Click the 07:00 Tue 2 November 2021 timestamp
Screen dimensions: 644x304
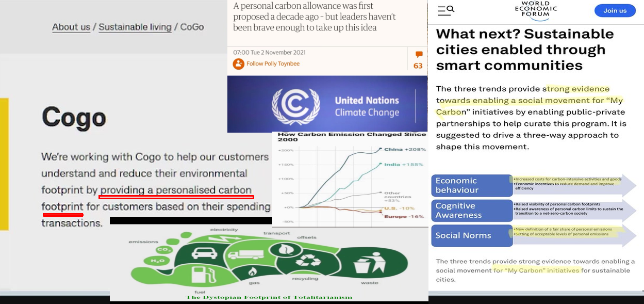(x=269, y=53)
